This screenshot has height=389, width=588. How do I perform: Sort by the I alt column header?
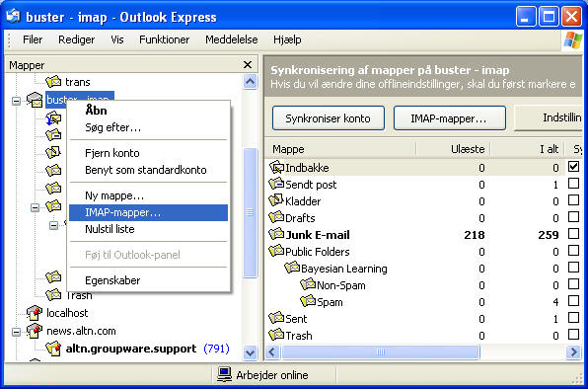[x=528, y=149]
